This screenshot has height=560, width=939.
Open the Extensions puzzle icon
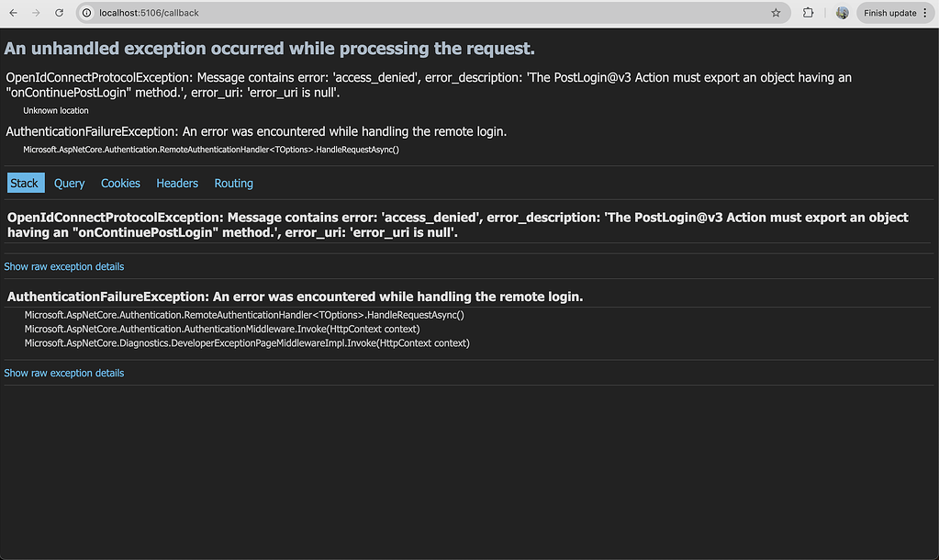809,13
